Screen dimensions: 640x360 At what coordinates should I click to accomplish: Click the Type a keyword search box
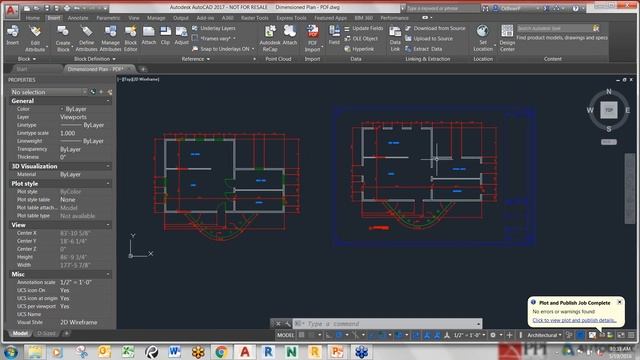point(443,8)
